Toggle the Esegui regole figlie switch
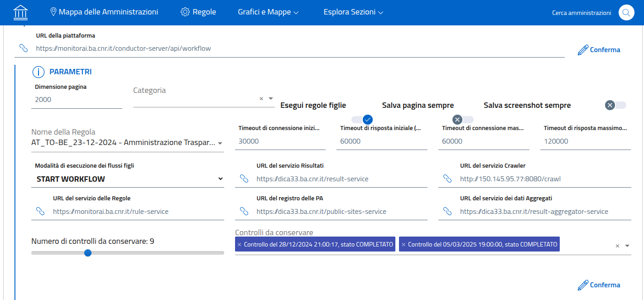 point(362,119)
